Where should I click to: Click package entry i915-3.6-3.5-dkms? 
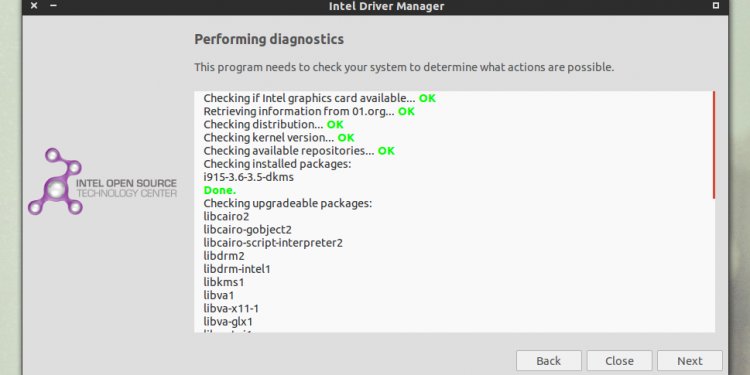[249, 177]
